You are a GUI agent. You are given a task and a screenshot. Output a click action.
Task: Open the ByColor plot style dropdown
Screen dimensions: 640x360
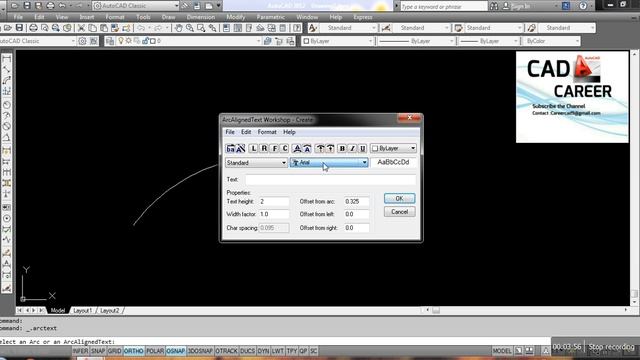(551, 41)
